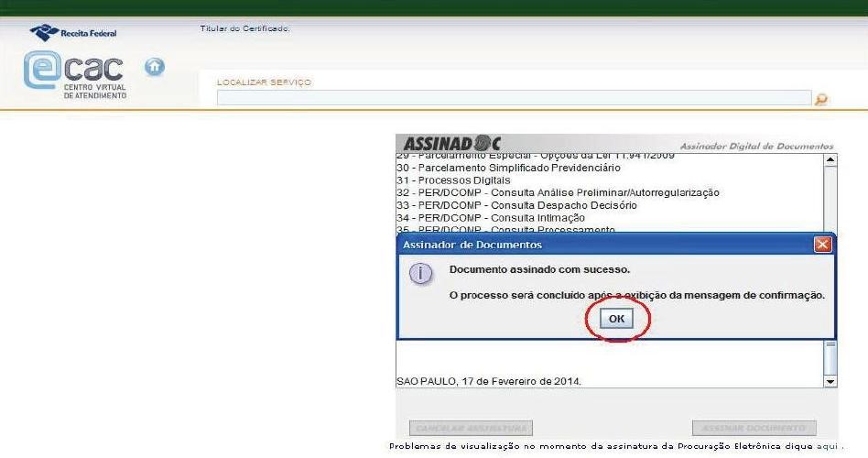The image size is (868, 458).
Task: Open the 'aqui' link for visualization problems
Action: tap(827, 446)
